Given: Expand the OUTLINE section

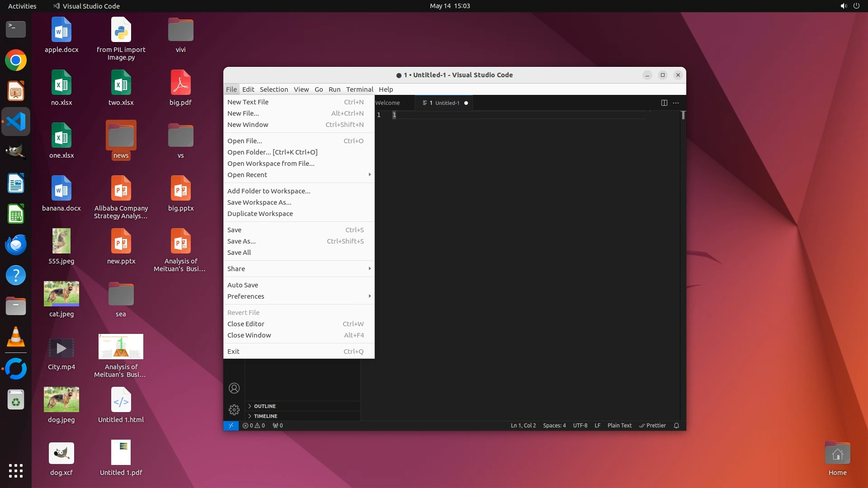Looking at the screenshot, I should (x=265, y=406).
